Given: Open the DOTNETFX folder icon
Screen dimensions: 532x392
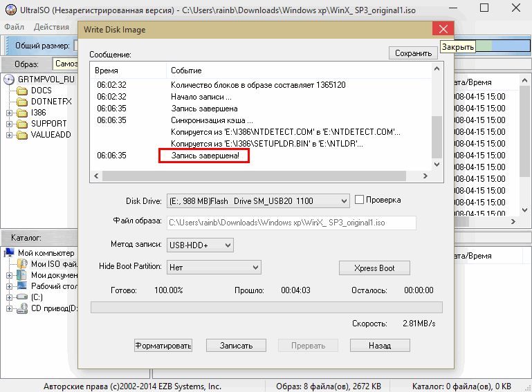Looking at the screenshot, I should tap(22, 102).
